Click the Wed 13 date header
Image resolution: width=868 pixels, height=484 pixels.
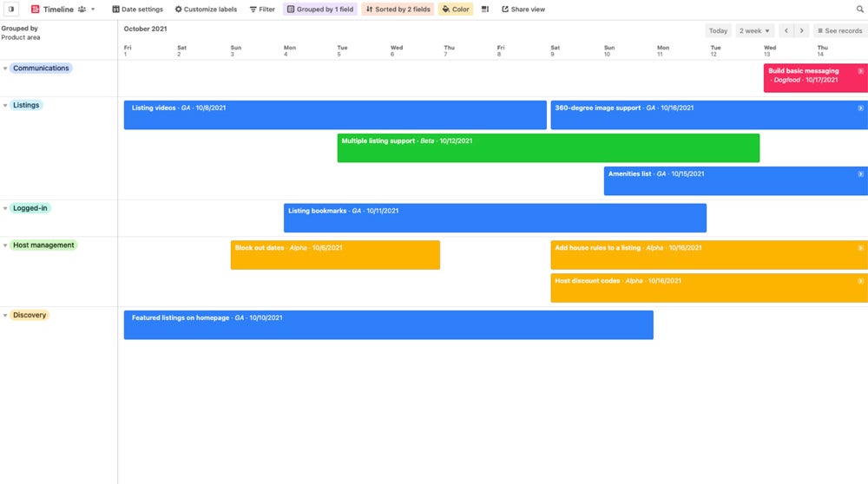[x=769, y=51]
